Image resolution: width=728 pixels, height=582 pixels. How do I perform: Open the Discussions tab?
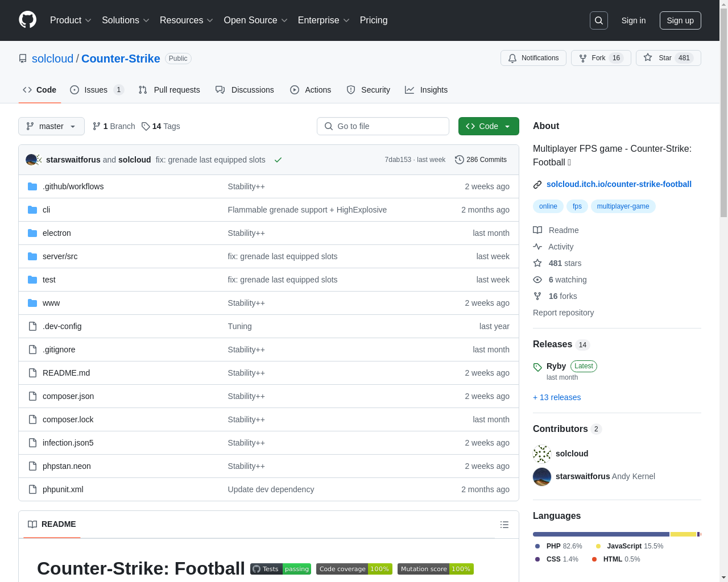245,90
